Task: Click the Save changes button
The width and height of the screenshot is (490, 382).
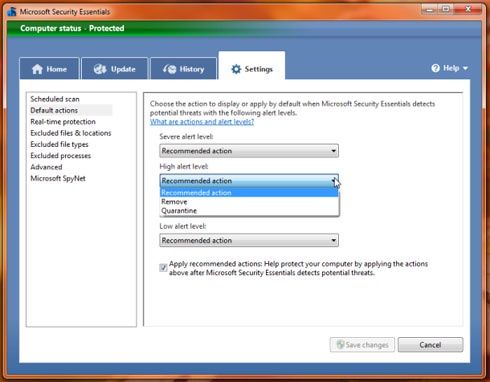Action: point(362,345)
